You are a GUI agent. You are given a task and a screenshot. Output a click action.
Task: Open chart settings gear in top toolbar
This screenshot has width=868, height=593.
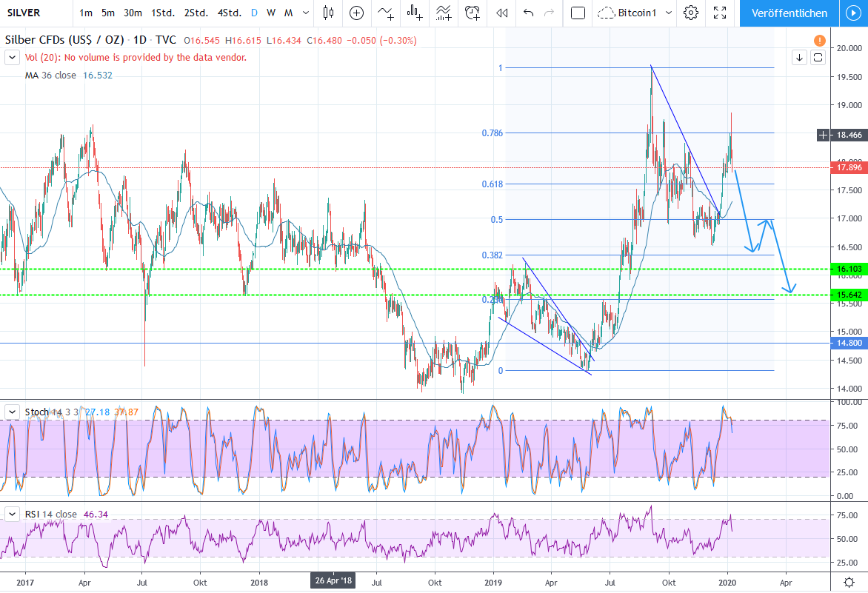point(691,13)
